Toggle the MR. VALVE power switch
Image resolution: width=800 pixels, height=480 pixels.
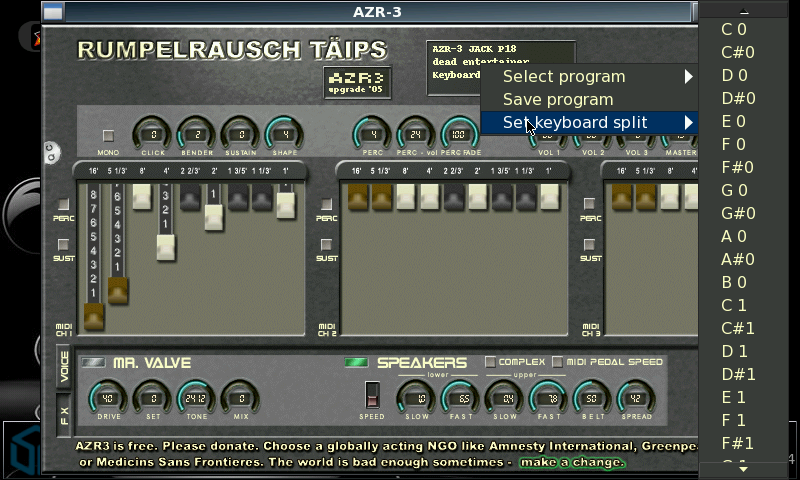[93, 363]
